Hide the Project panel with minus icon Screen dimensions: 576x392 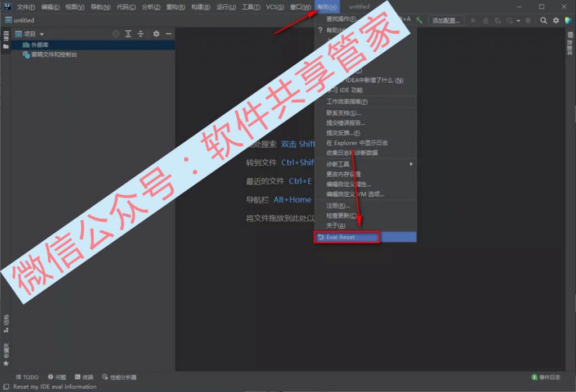(x=169, y=34)
